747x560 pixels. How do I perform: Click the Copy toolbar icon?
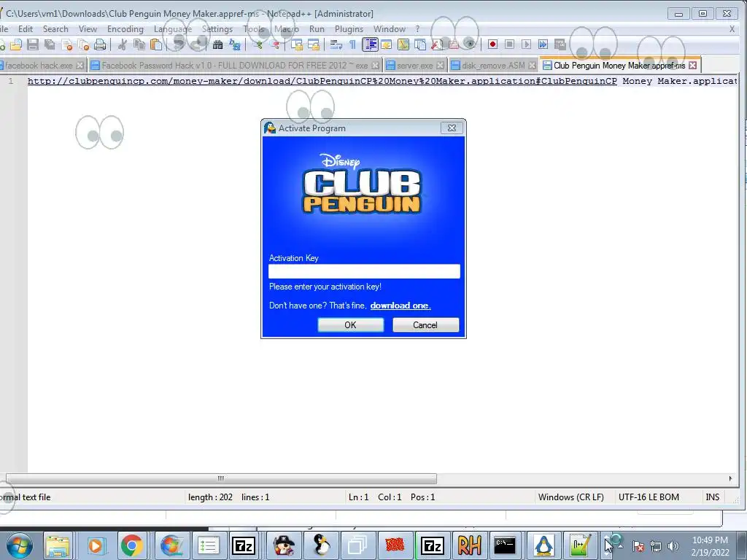click(x=139, y=44)
